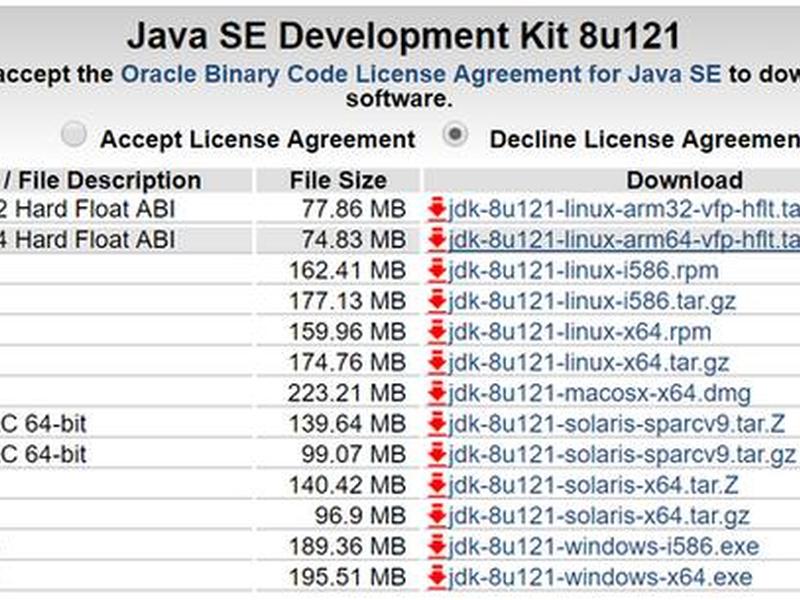Click red download arrow for solaris-sparcv9.tar.gz

[437, 454]
